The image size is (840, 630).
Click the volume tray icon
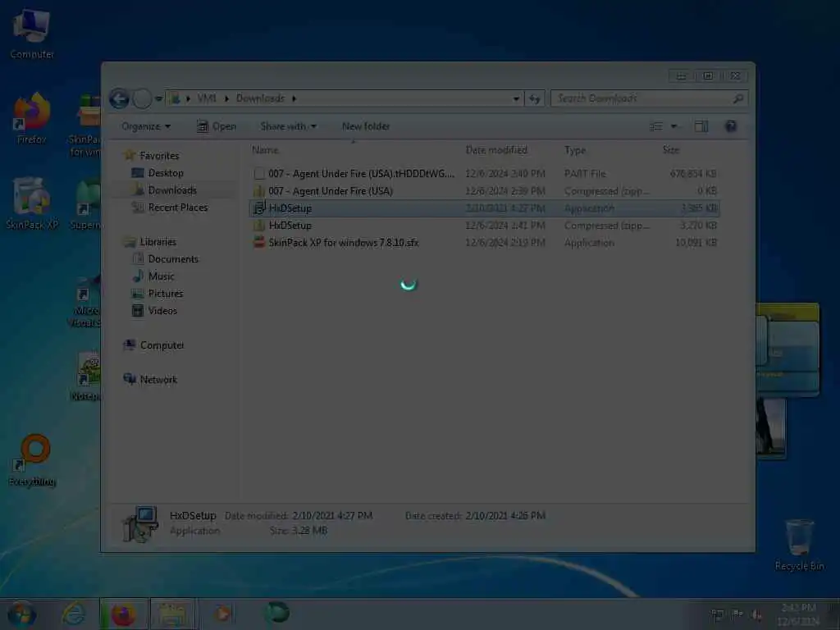(x=757, y=614)
